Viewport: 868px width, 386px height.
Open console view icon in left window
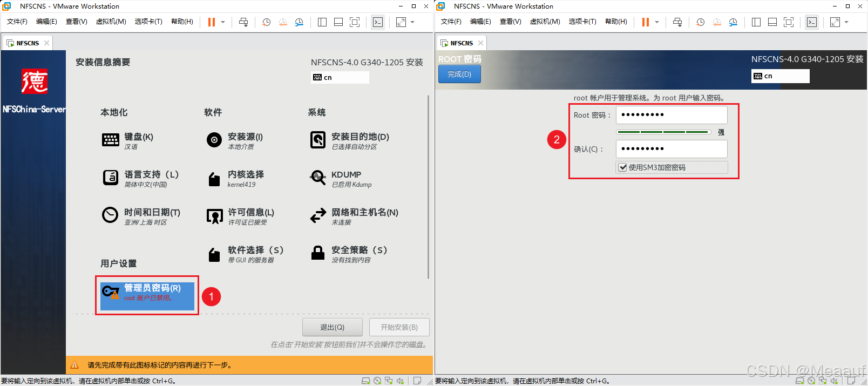click(x=378, y=22)
